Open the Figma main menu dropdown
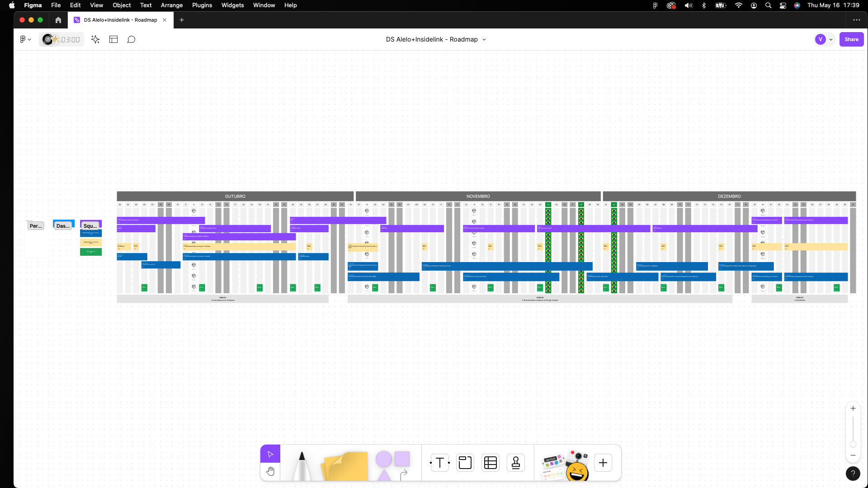The height and width of the screenshot is (488, 868). tap(25, 40)
